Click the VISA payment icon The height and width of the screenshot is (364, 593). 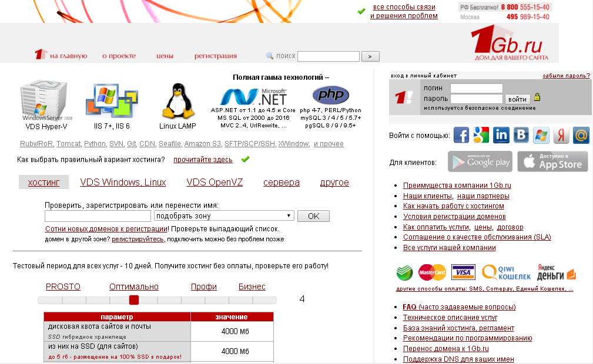tap(463, 272)
